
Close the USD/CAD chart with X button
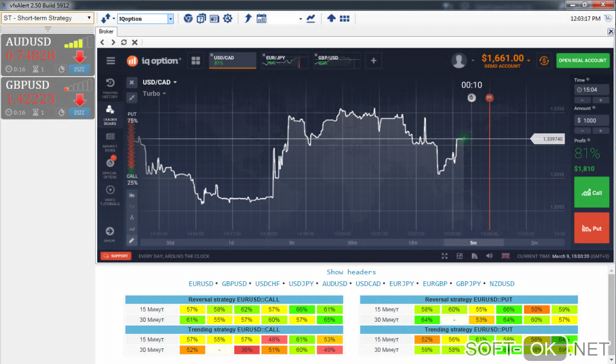click(132, 82)
